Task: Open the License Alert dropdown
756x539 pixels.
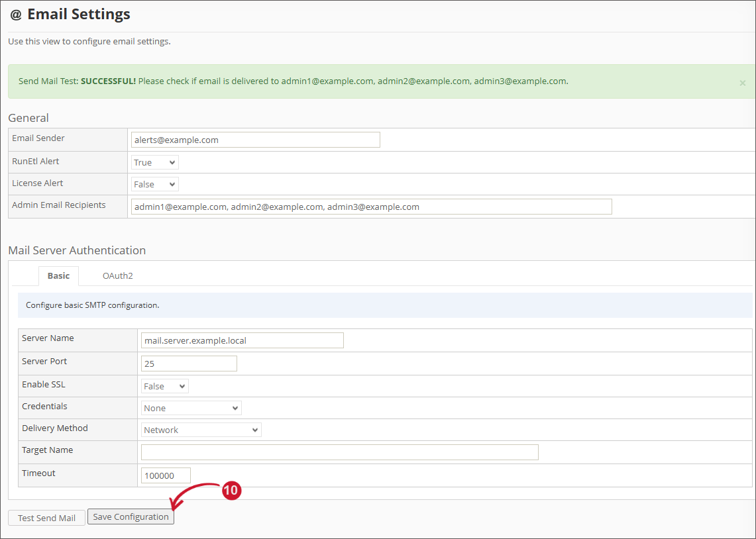Action: point(155,184)
